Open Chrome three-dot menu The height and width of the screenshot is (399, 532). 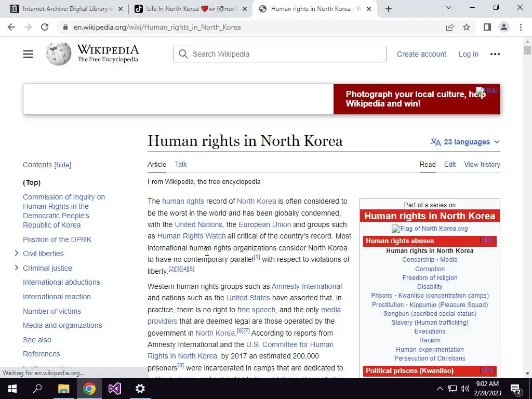[521, 27]
